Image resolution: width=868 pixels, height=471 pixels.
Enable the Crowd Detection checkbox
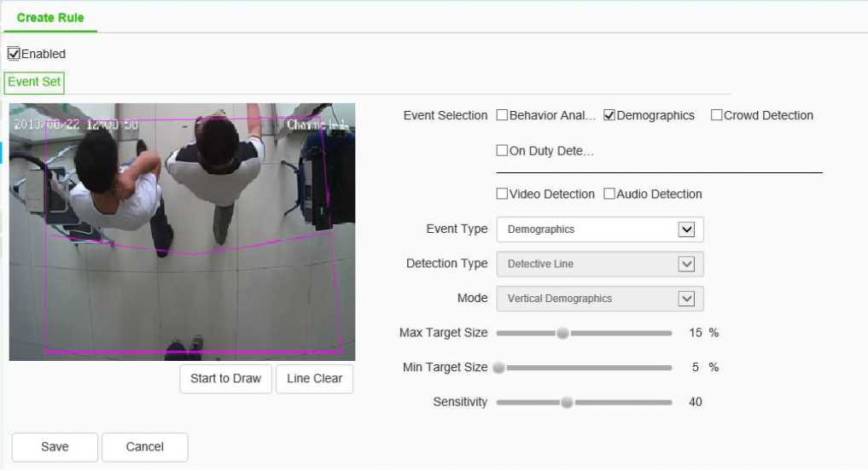(717, 115)
